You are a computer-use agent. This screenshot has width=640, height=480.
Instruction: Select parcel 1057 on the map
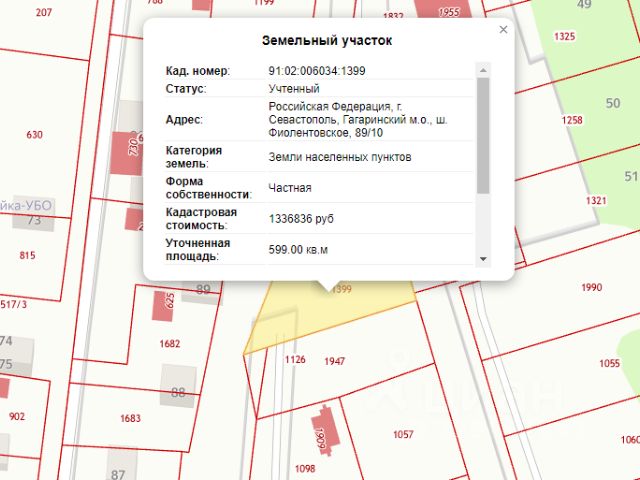coord(403,434)
